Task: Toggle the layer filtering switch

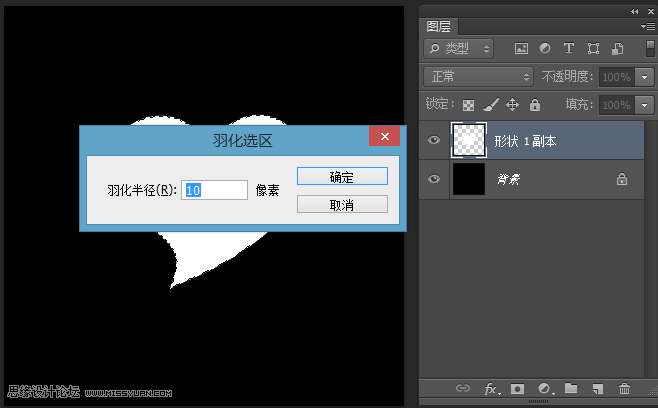Action: coord(650,49)
